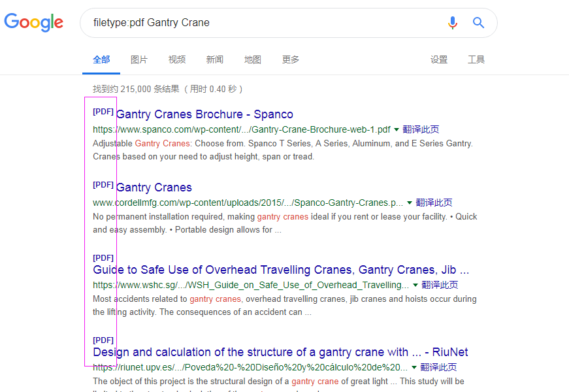
Task: Expand dropdown arrow beside cordellmfg.com URL
Action: pyautogui.click(x=410, y=203)
